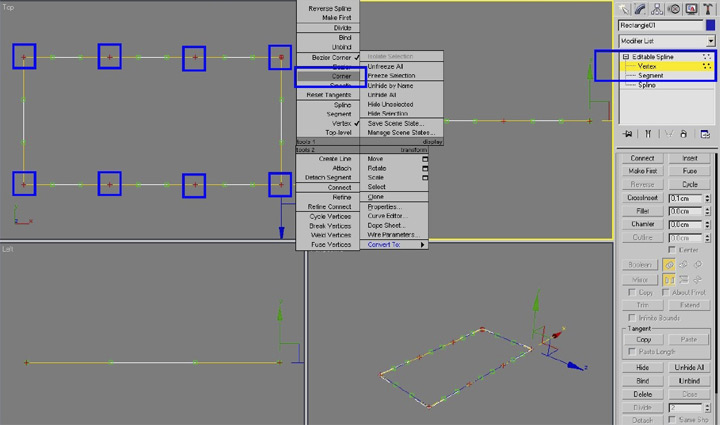The image size is (720, 425).
Task: Click Configure Modifier Sets icon
Action: (705, 134)
